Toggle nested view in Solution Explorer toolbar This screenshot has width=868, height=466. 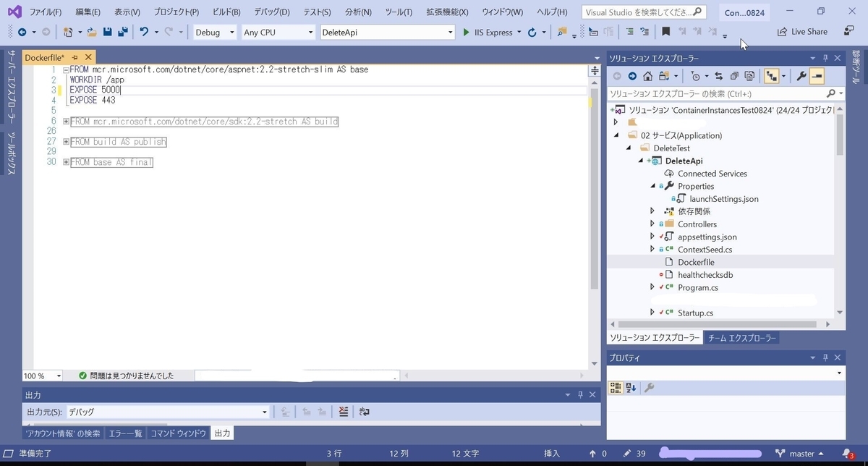point(771,76)
